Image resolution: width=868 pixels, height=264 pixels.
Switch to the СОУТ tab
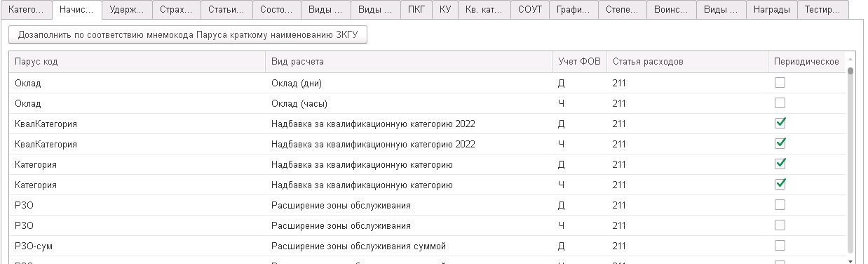529,10
